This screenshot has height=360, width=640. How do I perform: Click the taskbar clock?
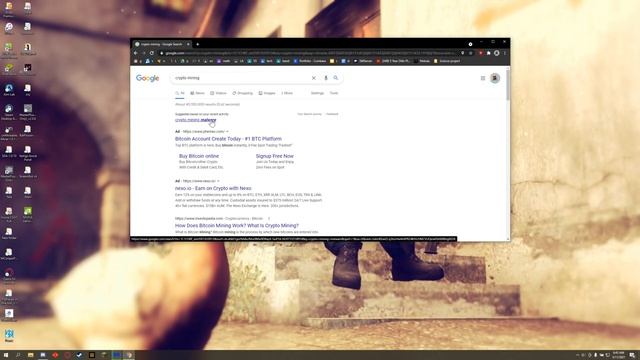[618, 355]
